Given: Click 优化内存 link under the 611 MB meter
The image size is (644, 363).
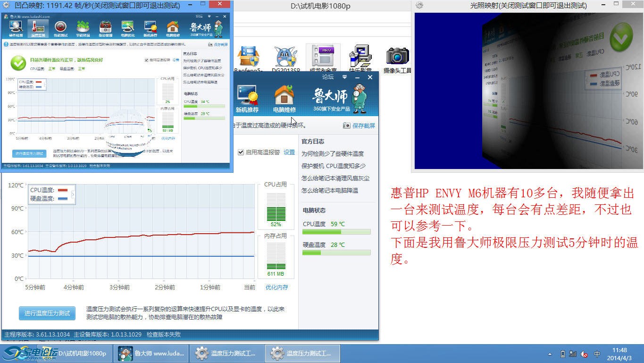Looking at the screenshot, I should [x=276, y=287].
